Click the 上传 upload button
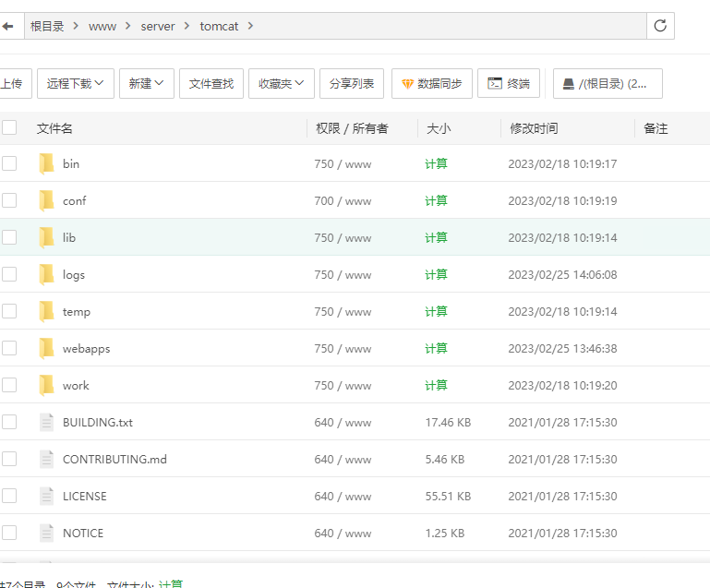710x588 pixels. pyautogui.click(x=14, y=84)
